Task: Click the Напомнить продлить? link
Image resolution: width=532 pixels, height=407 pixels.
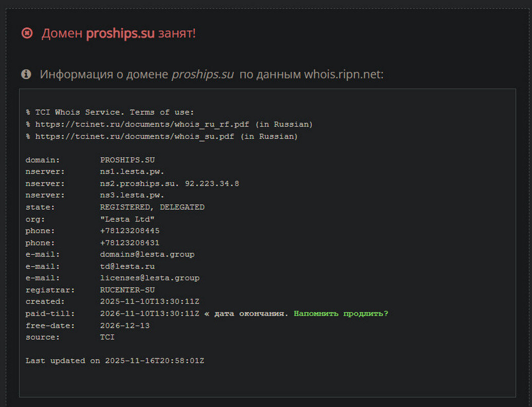Action: pyautogui.click(x=341, y=313)
